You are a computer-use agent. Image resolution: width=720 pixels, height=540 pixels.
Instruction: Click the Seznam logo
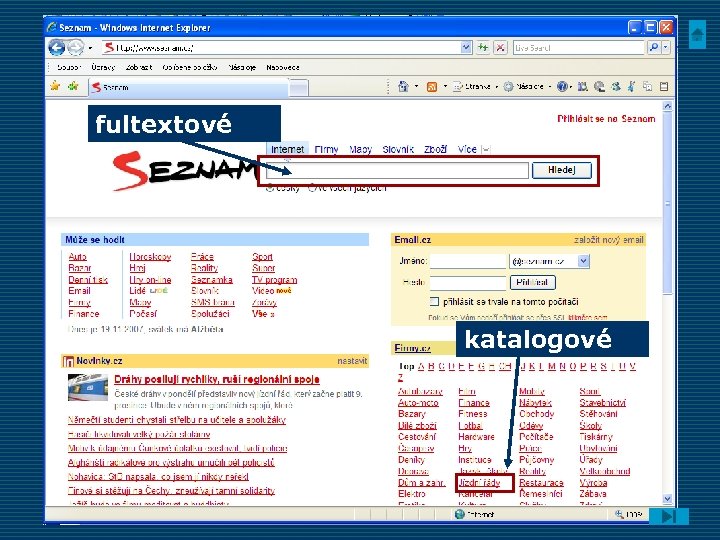coord(185,170)
